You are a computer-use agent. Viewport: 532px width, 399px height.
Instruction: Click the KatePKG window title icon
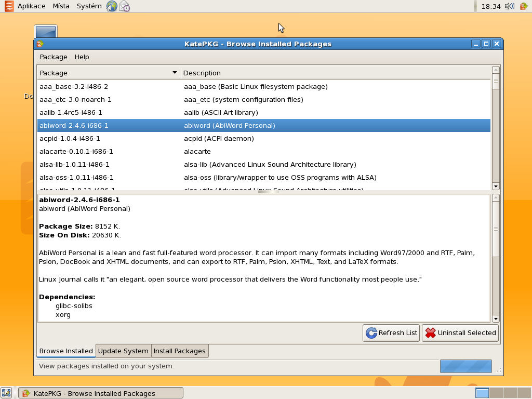tap(40, 44)
